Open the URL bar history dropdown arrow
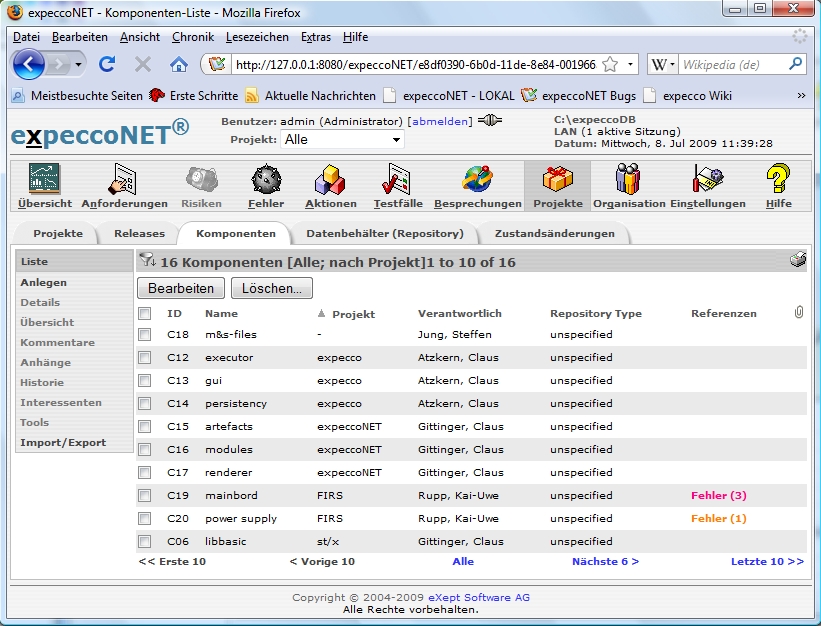Screen dimensions: 821x626 click(631, 65)
